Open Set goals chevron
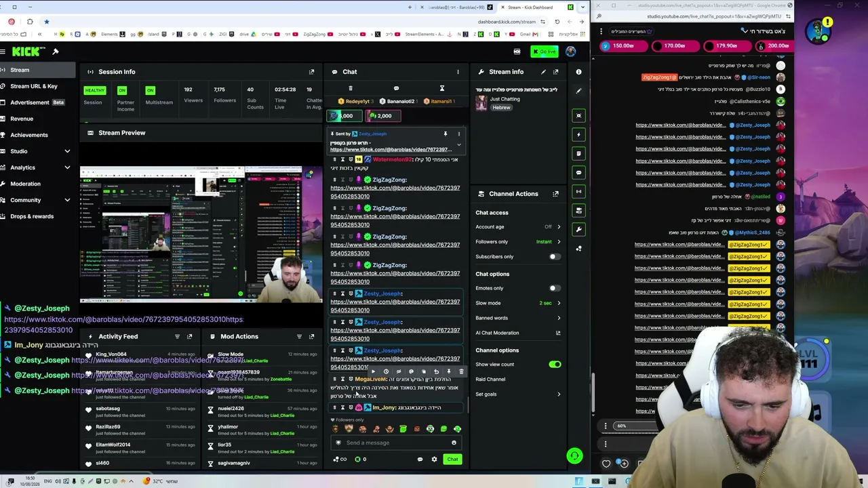Screen dimensions: 868x488 point(559,394)
